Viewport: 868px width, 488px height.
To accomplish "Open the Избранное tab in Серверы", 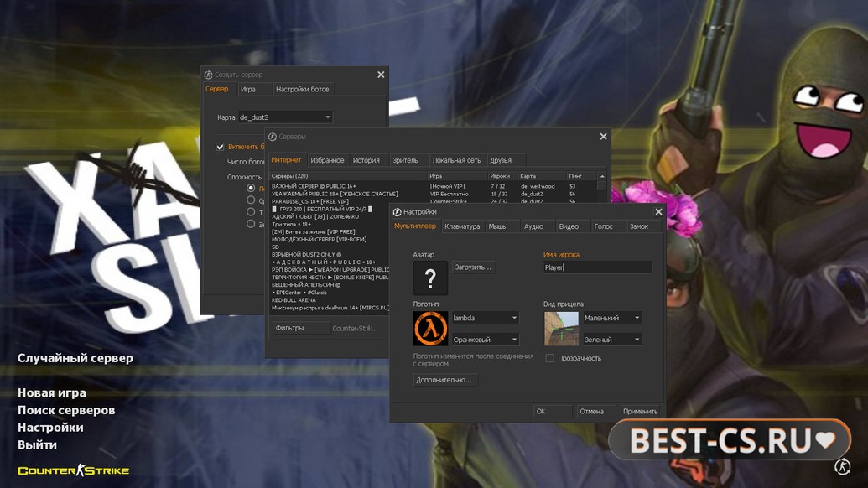I will tap(327, 160).
